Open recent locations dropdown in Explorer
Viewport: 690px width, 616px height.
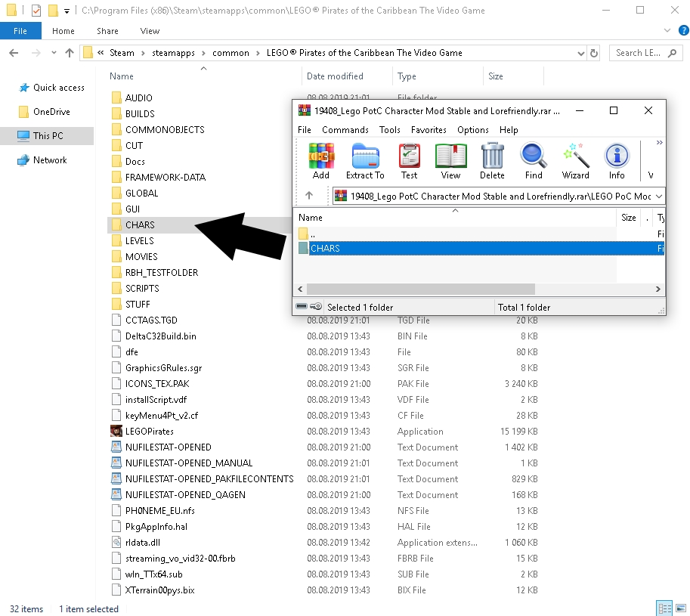(x=54, y=53)
